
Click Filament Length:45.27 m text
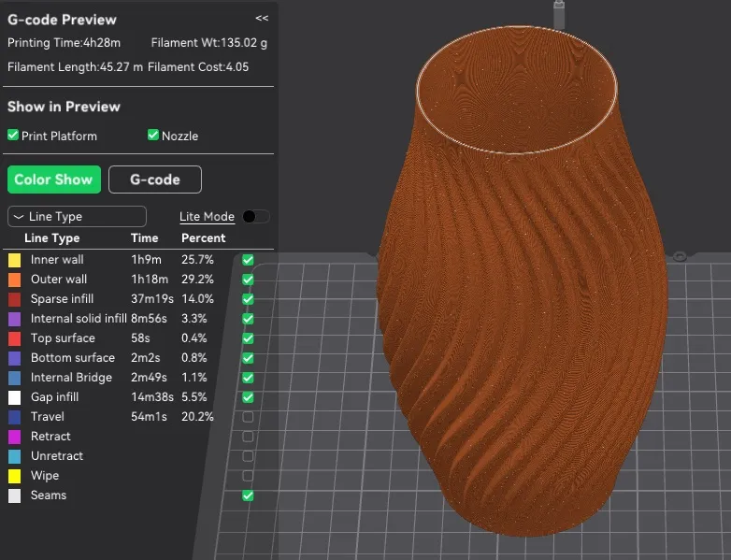[75, 67]
